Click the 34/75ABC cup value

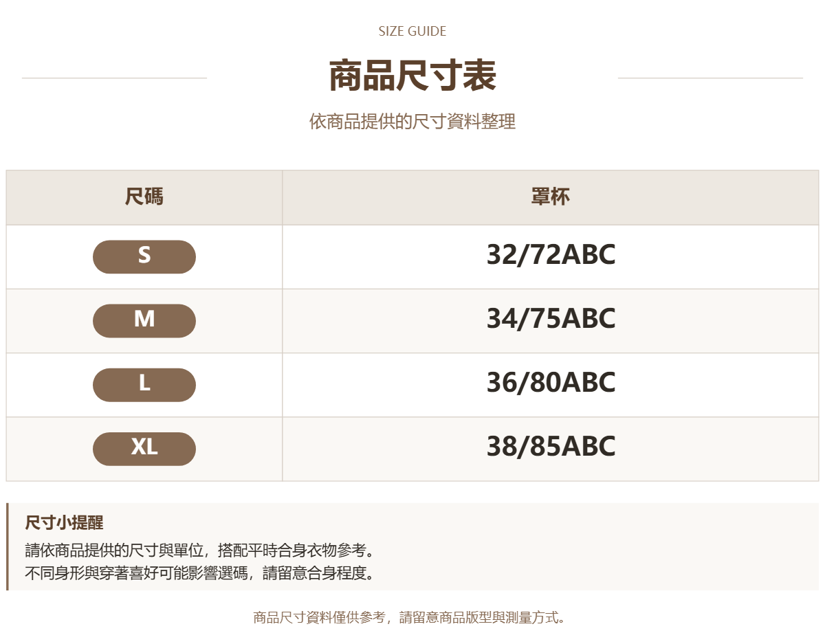(x=551, y=319)
